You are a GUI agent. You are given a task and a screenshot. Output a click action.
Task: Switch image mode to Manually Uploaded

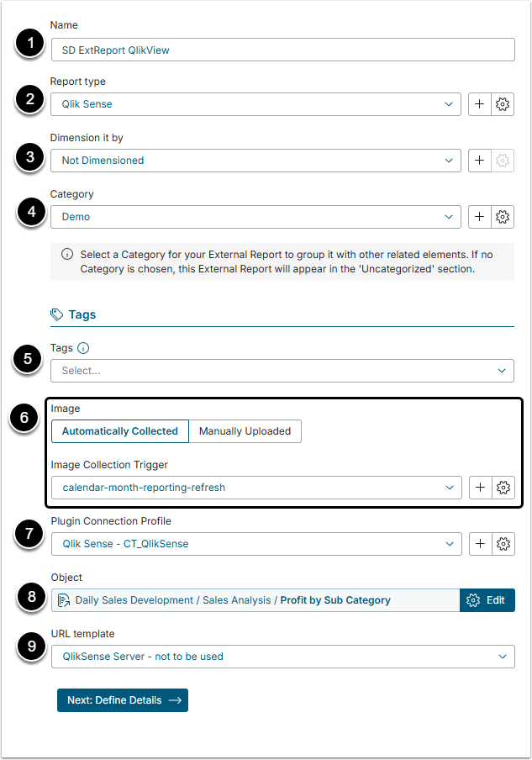(x=245, y=431)
